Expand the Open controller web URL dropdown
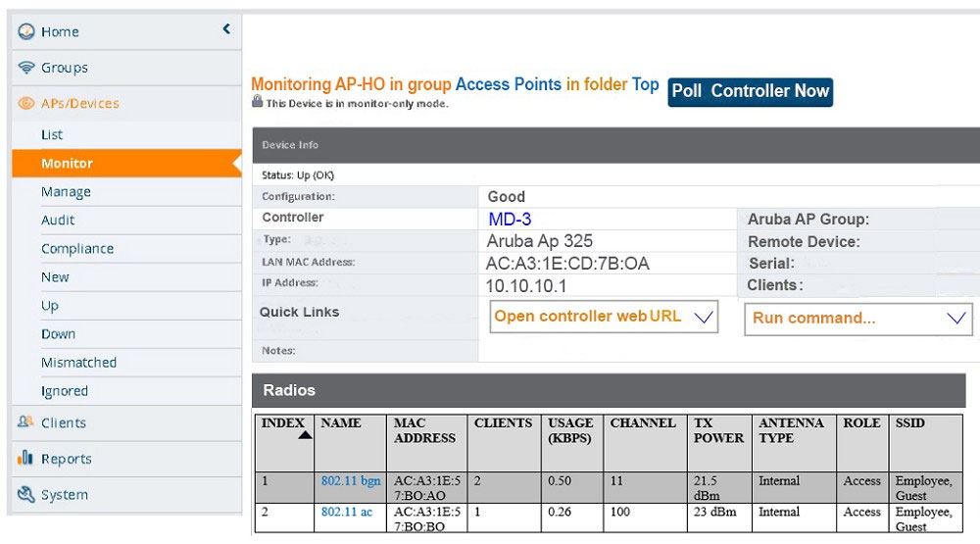The image size is (980, 544). coord(704,317)
